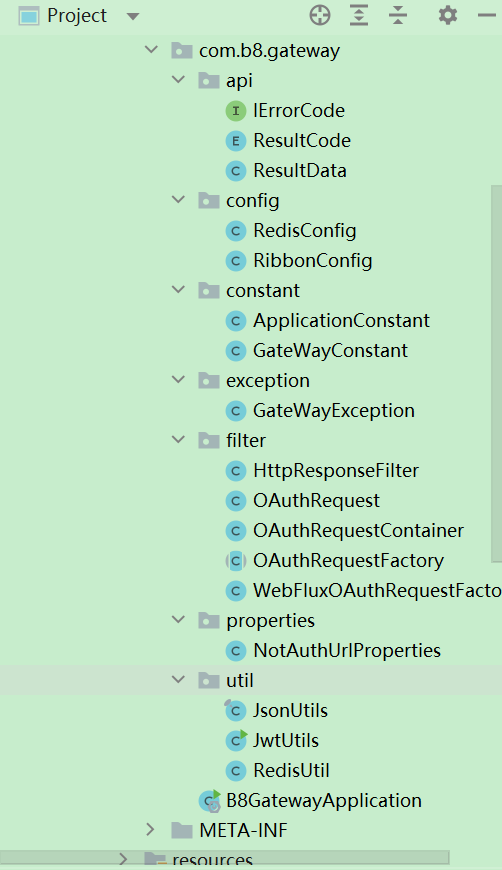This screenshot has height=870, width=502.
Task: Click the horizontal scrollbar at bottom
Action: 225,858
